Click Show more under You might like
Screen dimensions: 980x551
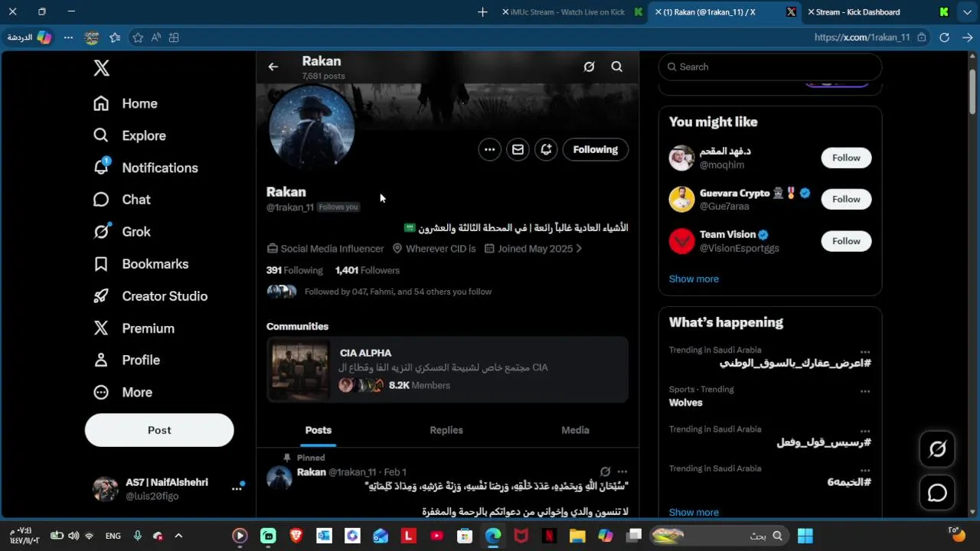coord(694,279)
